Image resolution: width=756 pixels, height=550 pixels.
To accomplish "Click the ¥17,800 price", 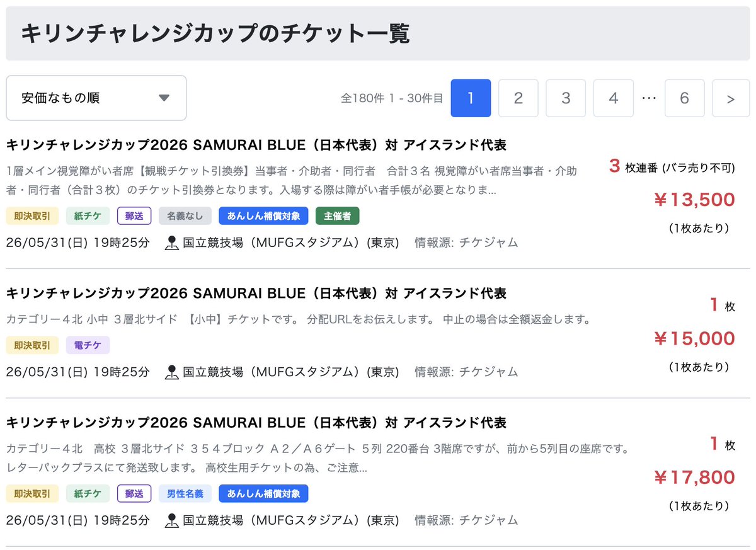I will [x=694, y=478].
